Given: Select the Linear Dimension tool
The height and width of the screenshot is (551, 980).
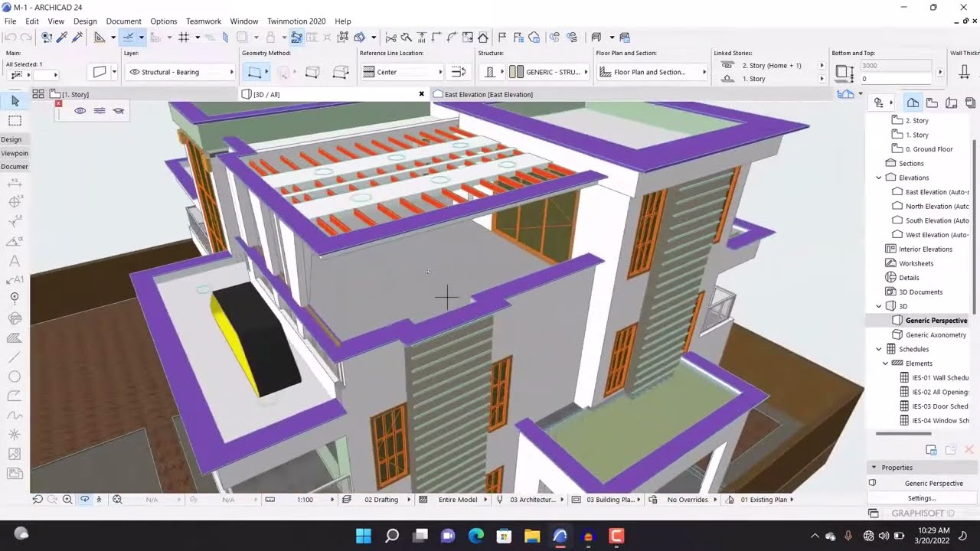Looking at the screenshot, I should [15, 184].
